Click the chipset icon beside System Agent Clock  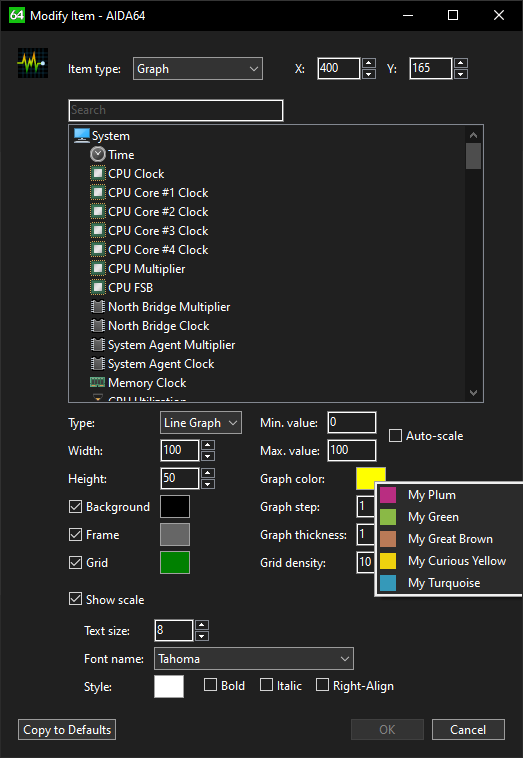point(98,364)
